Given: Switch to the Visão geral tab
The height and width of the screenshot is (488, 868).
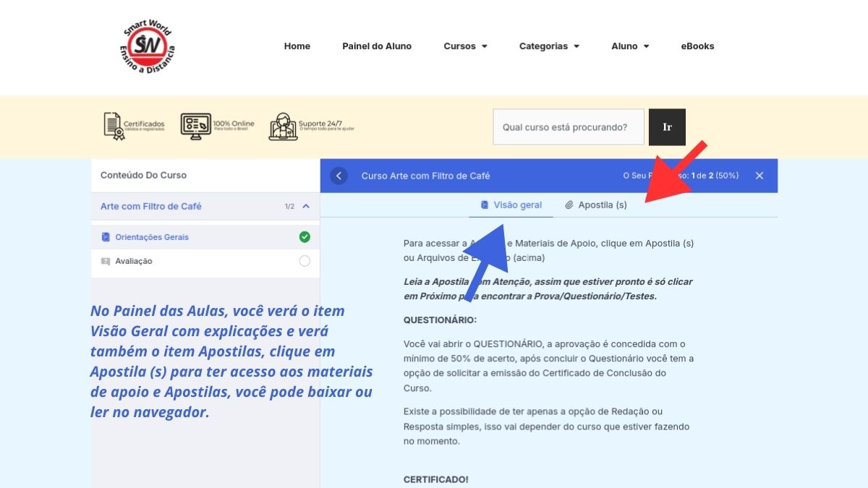Looking at the screenshot, I should pyautogui.click(x=511, y=205).
